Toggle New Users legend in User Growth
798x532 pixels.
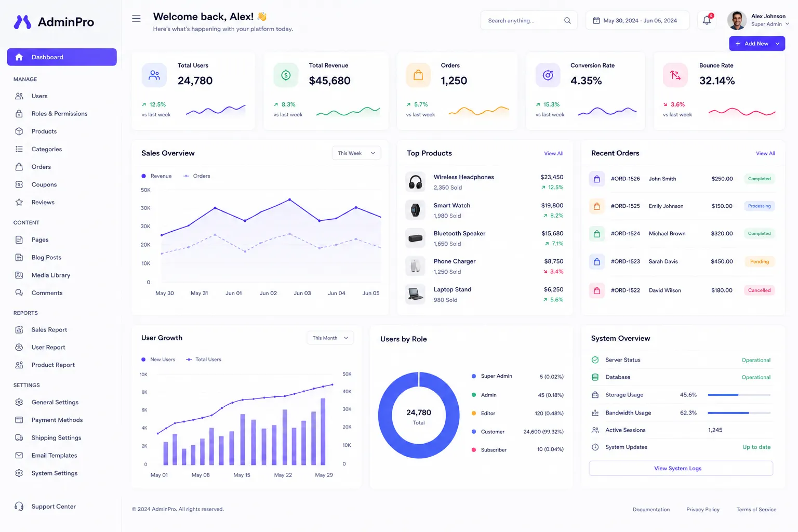(x=158, y=360)
